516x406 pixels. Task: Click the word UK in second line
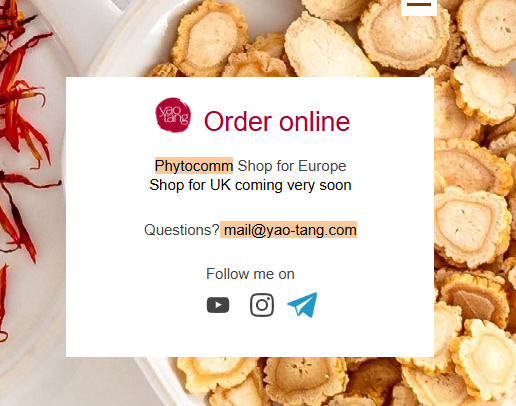point(220,185)
